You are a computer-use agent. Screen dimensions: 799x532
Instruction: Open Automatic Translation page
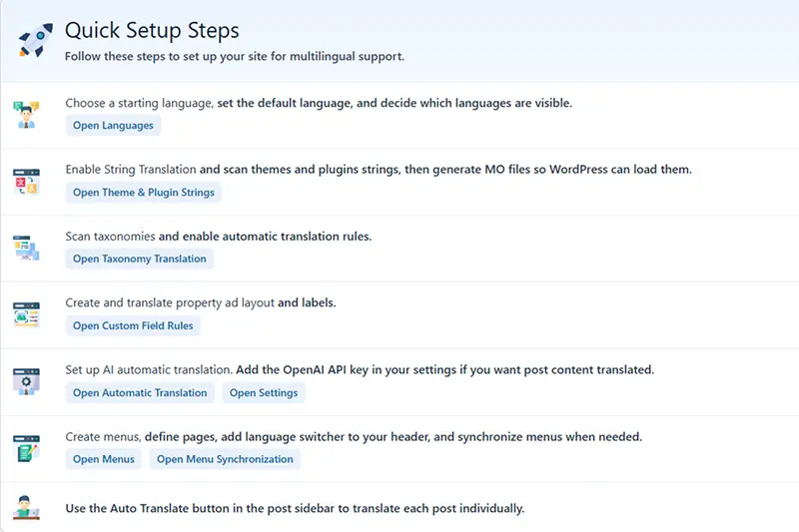140,393
